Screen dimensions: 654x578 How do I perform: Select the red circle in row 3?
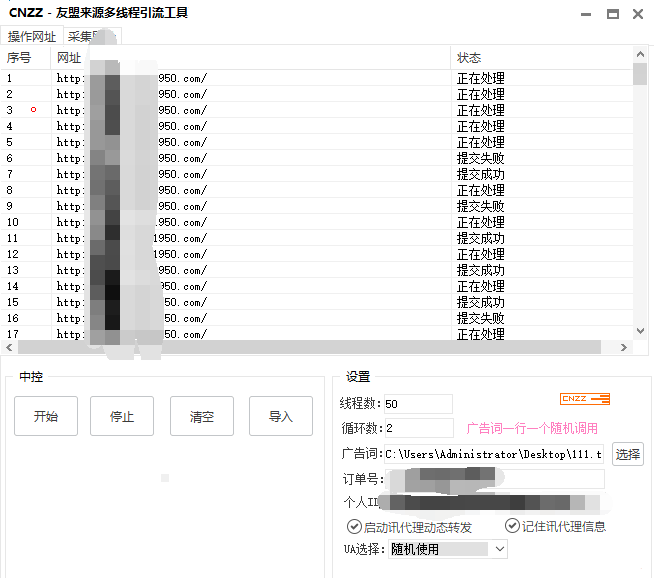(33, 110)
